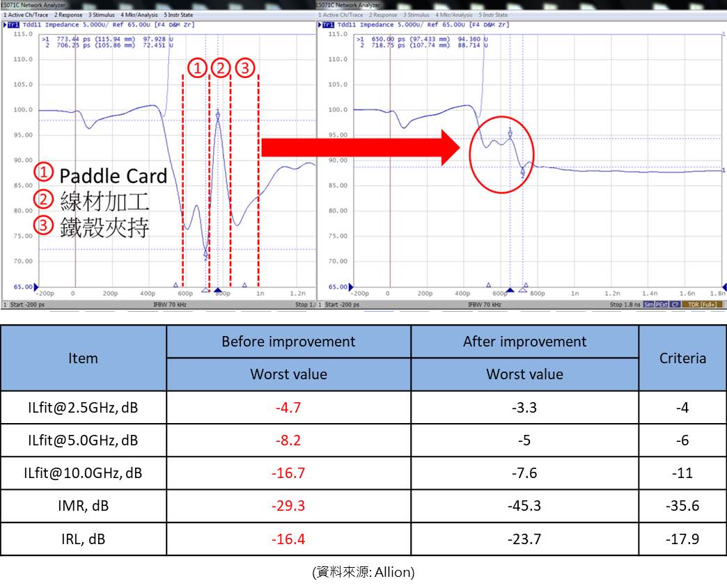Click the 'TDR [Full+]' status indicator
727x588 pixels.
[703, 304]
